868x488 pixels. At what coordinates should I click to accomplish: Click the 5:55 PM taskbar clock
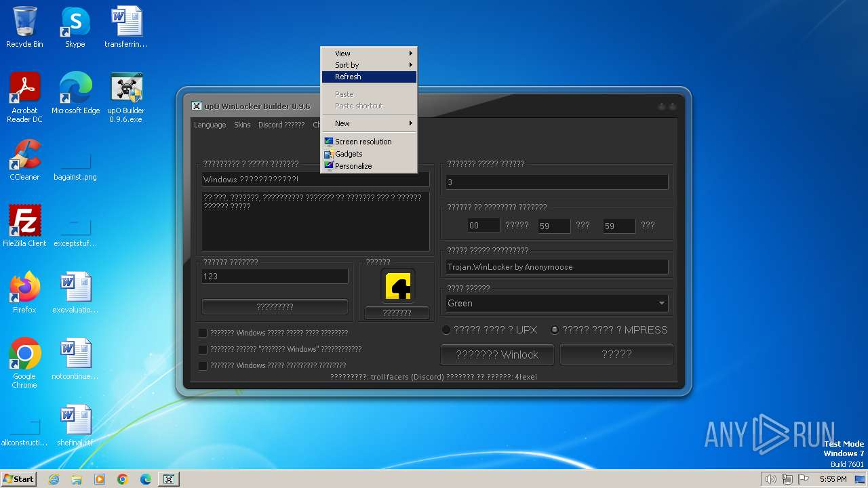pos(833,479)
